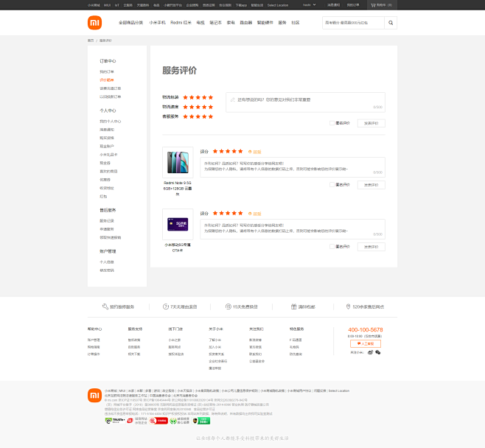Open 全部商品分类 category menu
485x448 pixels.
pos(131,23)
